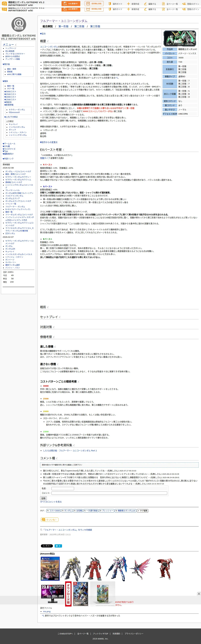Open トップページ in the sidebar menu
This screenshot has width=201, height=644.
(11, 48)
